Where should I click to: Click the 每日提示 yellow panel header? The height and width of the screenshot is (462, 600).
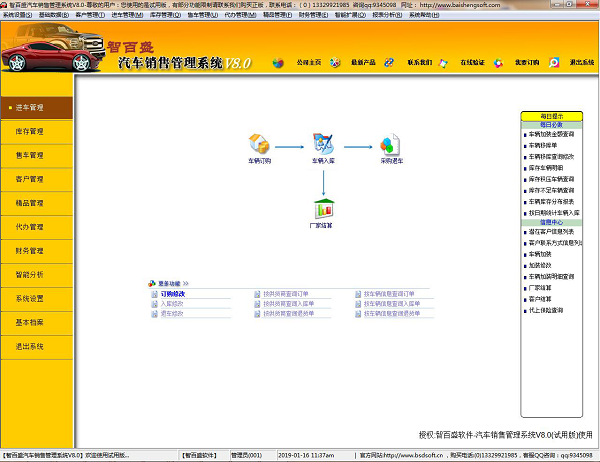(551, 116)
